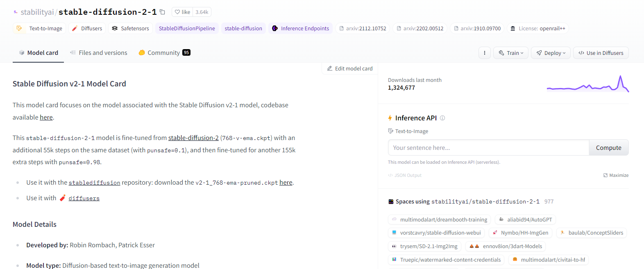The width and height of the screenshot is (644, 269).
Task: Open the arxiv:2202.00512 paper tag
Action: [420, 28]
